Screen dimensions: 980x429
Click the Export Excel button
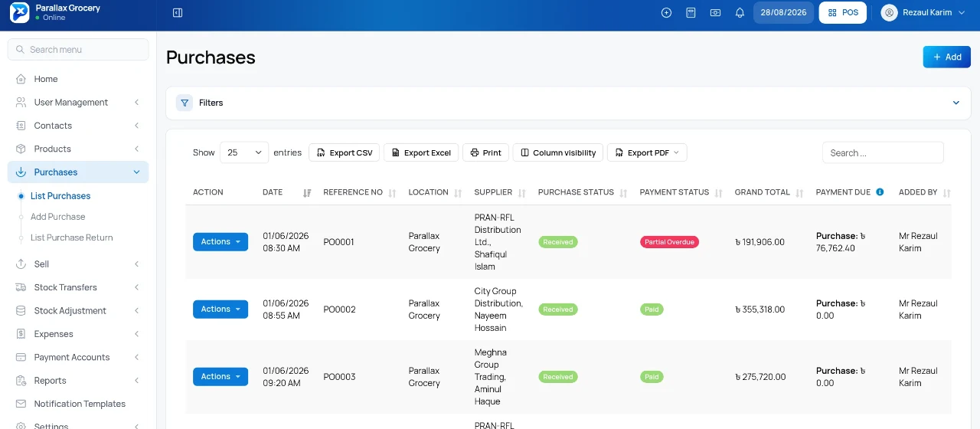[420, 152]
